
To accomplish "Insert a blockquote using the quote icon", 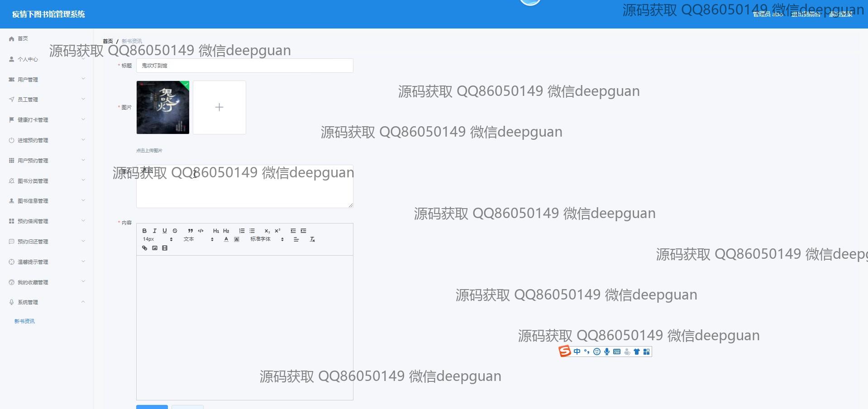I will point(191,231).
